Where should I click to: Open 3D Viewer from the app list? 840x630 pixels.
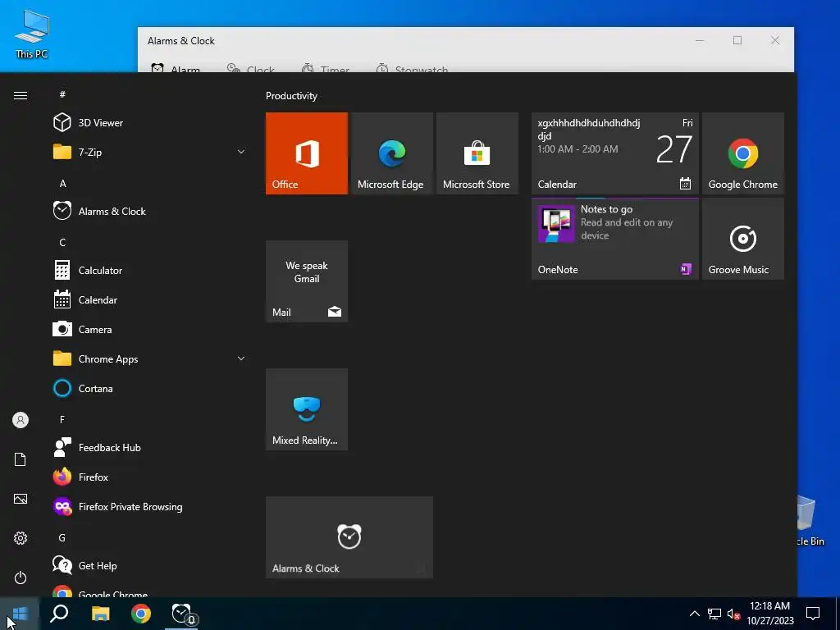click(150, 123)
